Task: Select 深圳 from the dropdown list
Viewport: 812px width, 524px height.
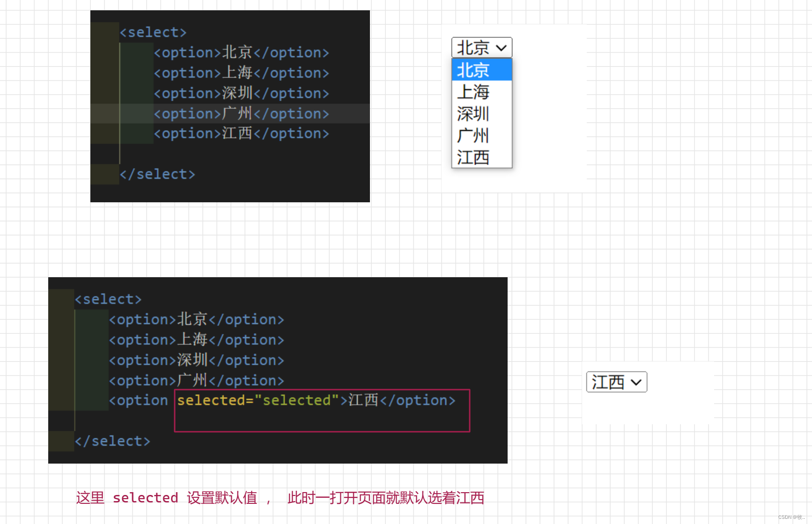Action: coord(481,114)
